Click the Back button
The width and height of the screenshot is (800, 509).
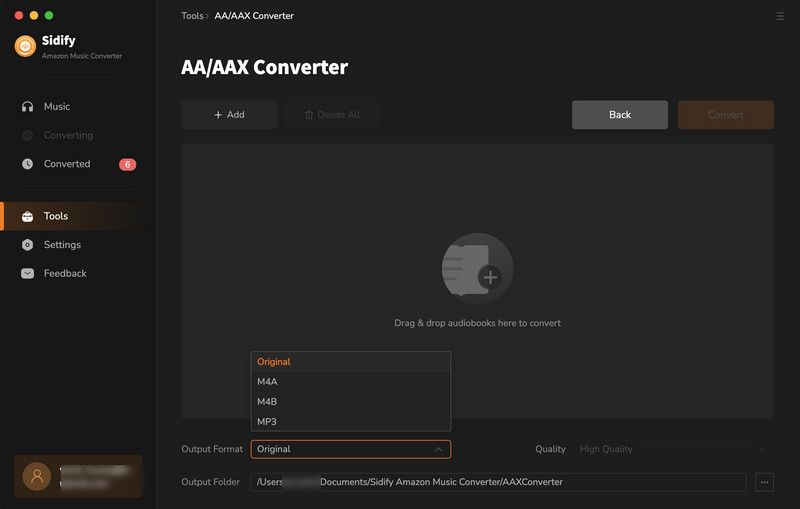pyautogui.click(x=619, y=115)
